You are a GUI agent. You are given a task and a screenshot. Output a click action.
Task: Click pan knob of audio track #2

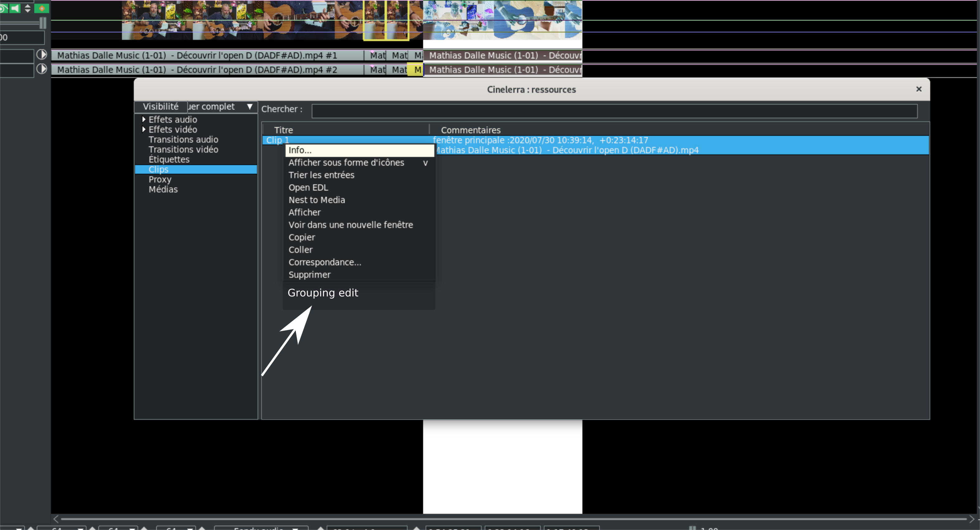click(x=41, y=69)
